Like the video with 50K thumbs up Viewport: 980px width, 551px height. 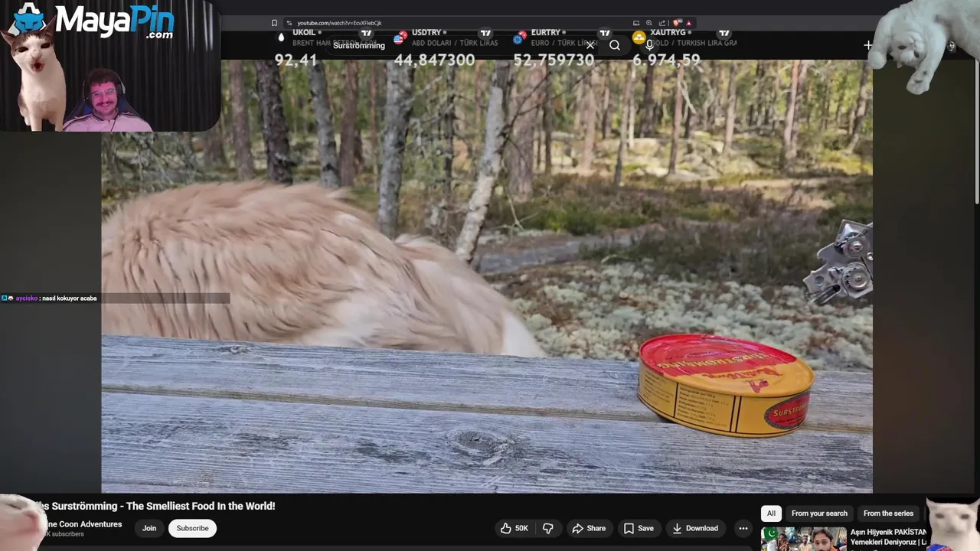pos(514,528)
